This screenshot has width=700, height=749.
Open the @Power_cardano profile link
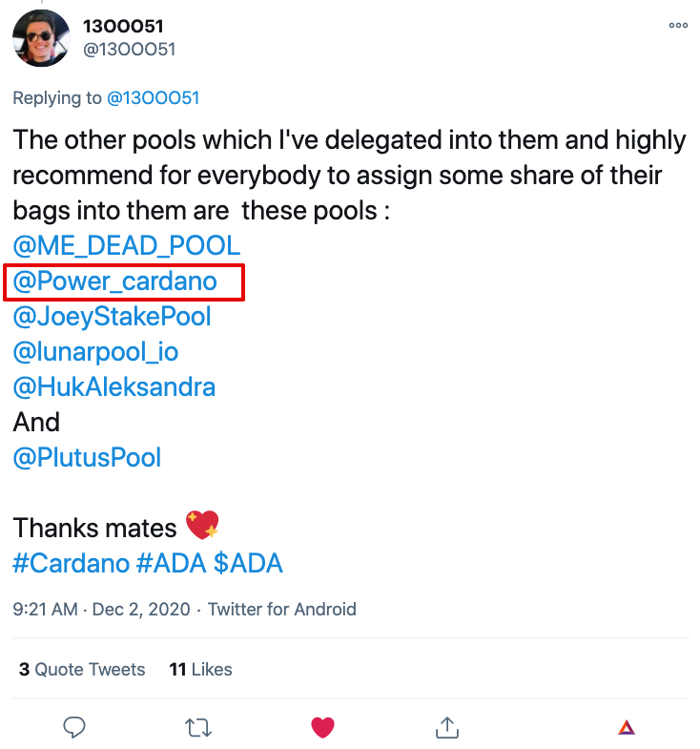click(114, 281)
